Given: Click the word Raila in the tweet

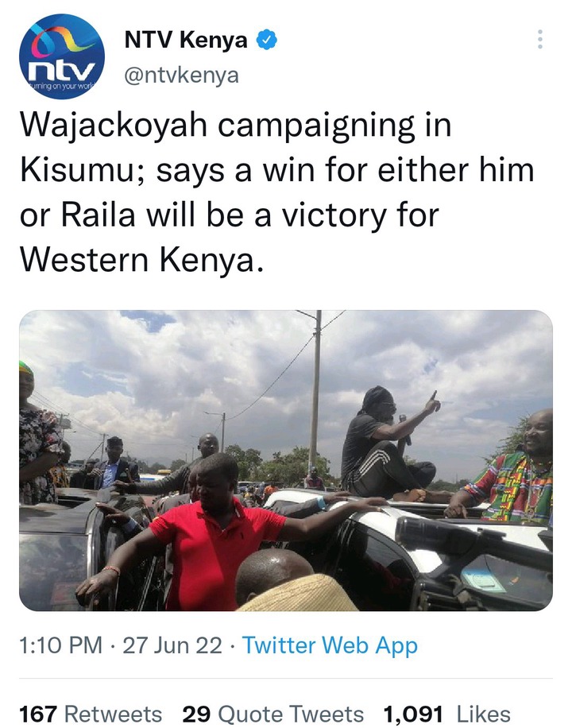Looking at the screenshot, I should pyautogui.click(x=98, y=215).
